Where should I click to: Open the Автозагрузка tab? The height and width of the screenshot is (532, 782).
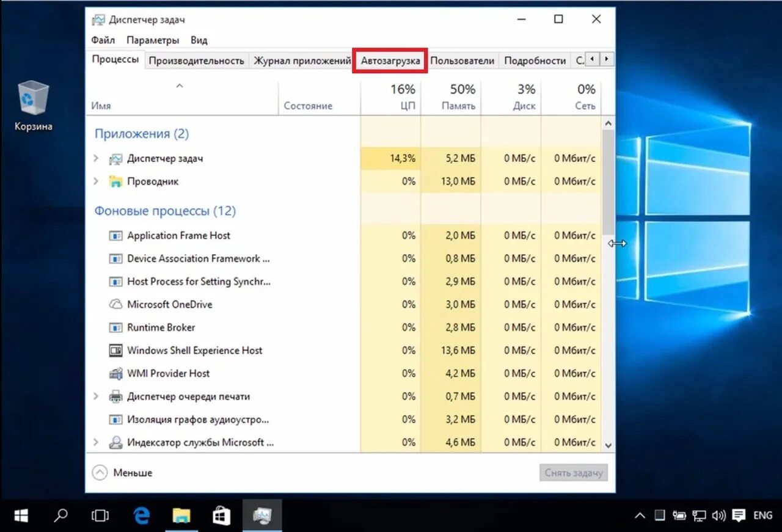(x=390, y=60)
